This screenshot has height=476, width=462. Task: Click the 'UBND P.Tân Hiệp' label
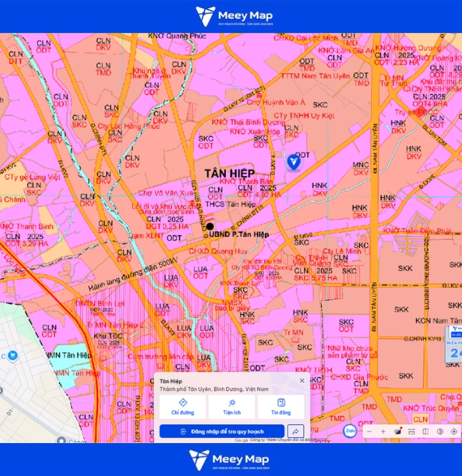point(239,235)
